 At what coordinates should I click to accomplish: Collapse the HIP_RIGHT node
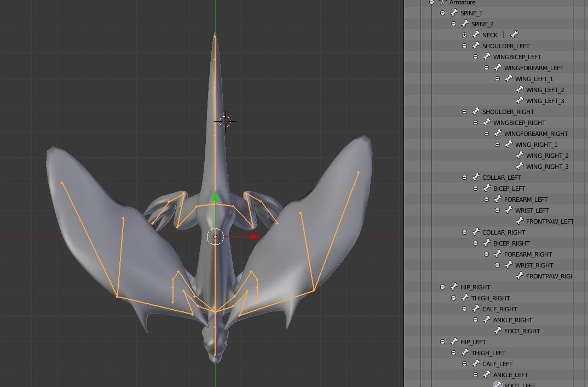[443, 287]
